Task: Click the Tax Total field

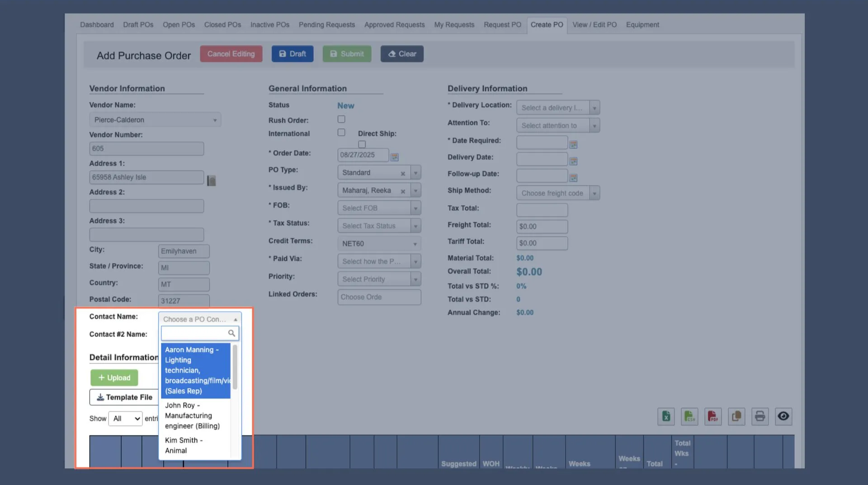Action: pos(542,210)
